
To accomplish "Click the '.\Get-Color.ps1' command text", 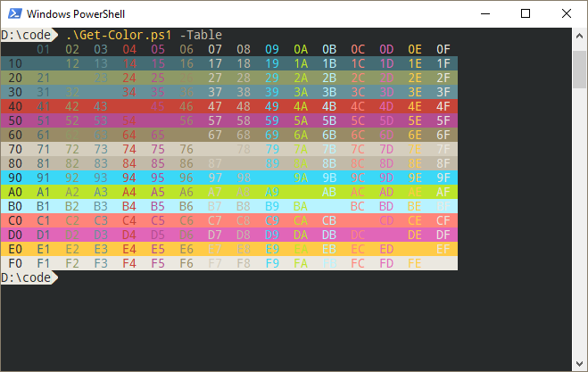I will click(x=119, y=35).
